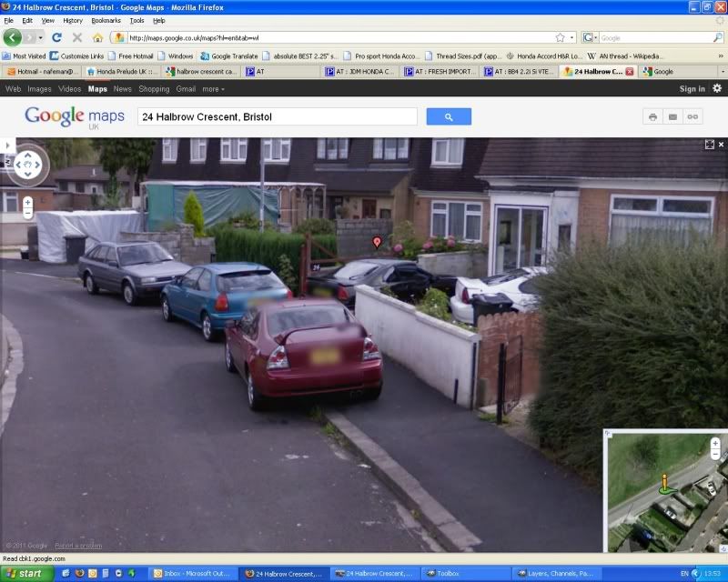The width and height of the screenshot is (728, 582).
Task: Open the View menu
Action: [48, 20]
